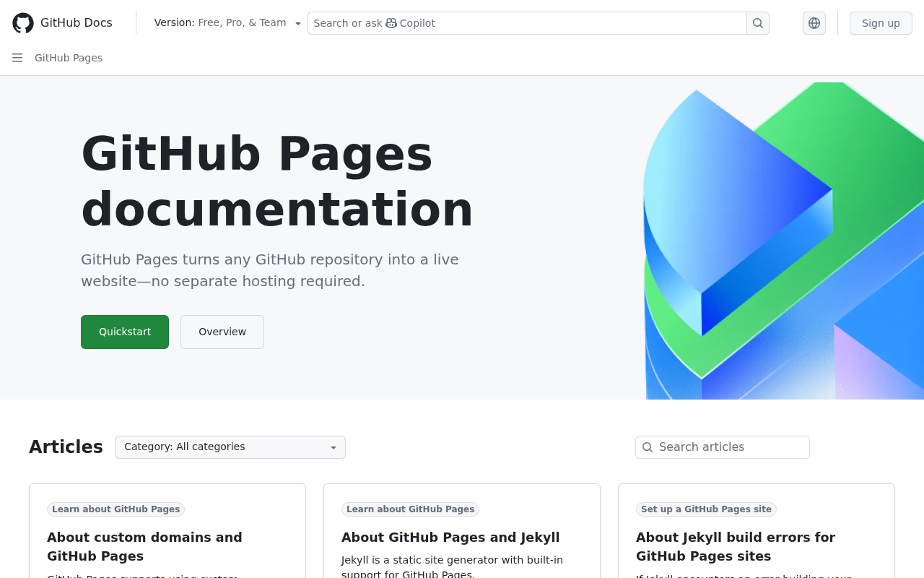
Task: Click the 'Jekyll is a static site generator' description
Action: (452, 567)
